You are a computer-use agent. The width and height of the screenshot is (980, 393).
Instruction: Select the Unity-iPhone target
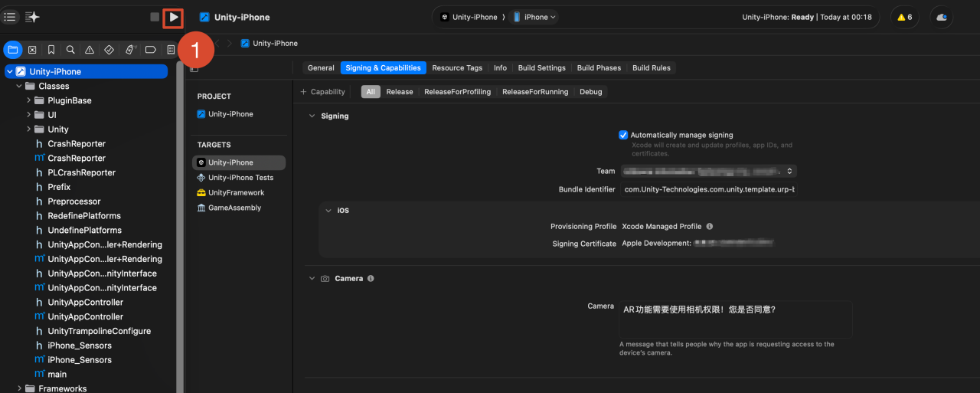coord(239,162)
